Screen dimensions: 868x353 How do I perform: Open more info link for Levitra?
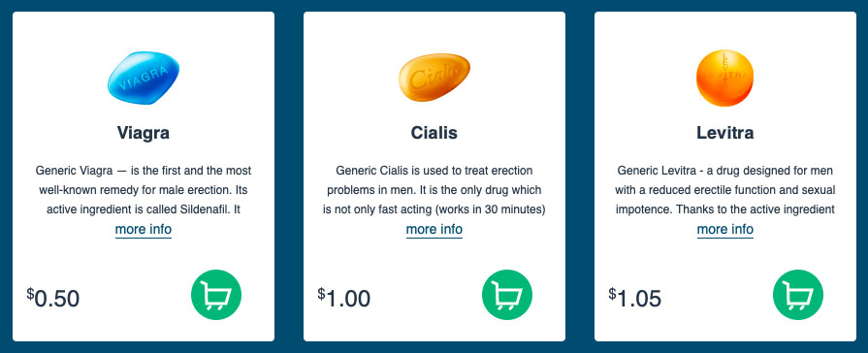point(725,229)
